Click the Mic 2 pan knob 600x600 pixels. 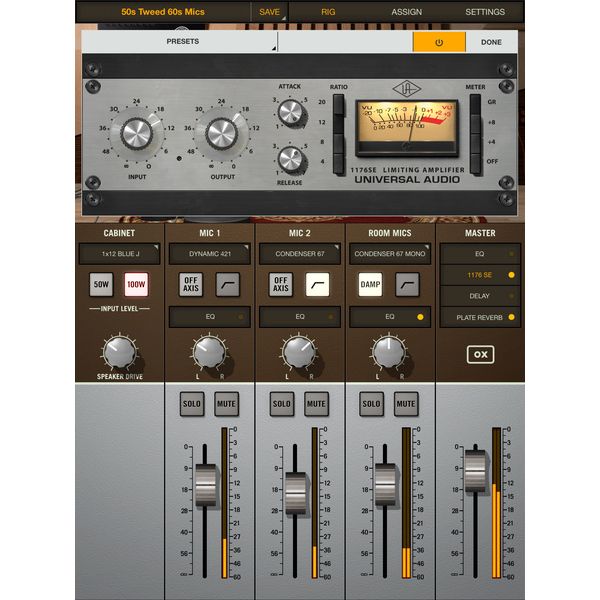(299, 353)
